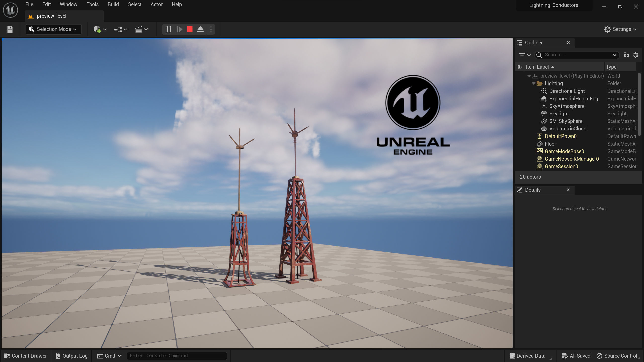Image resolution: width=644 pixels, height=362 pixels.
Task: Open the quick add content menu
Action: click(100, 29)
